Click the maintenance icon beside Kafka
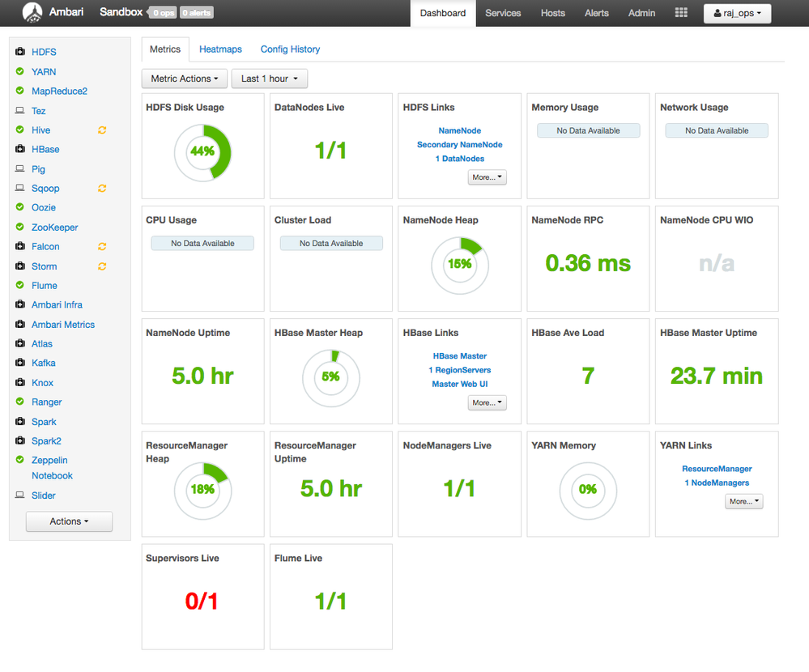This screenshot has height=672, width=809. pyautogui.click(x=20, y=363)
